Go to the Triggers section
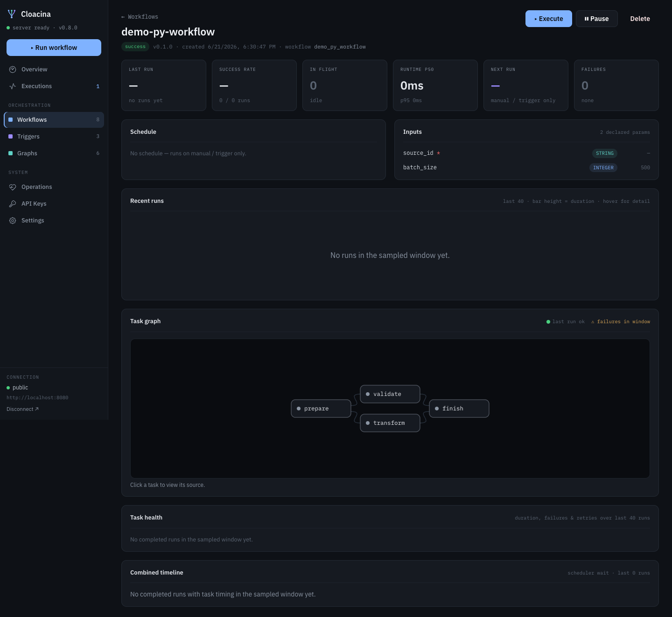Viewport: 672px width, 617px height. click(x=54, y=137)
